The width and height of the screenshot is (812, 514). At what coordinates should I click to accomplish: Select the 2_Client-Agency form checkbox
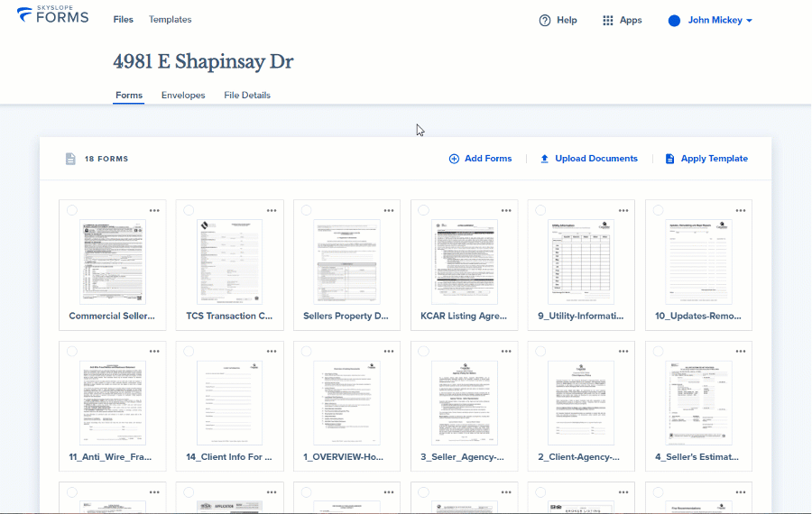[x=540, y=352]
